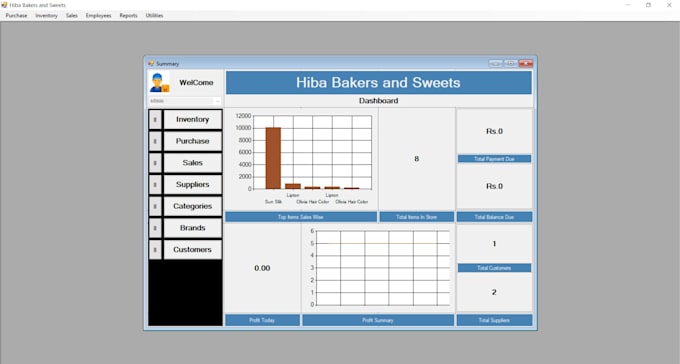Click the icon beside Categories button

coord(155,206)
